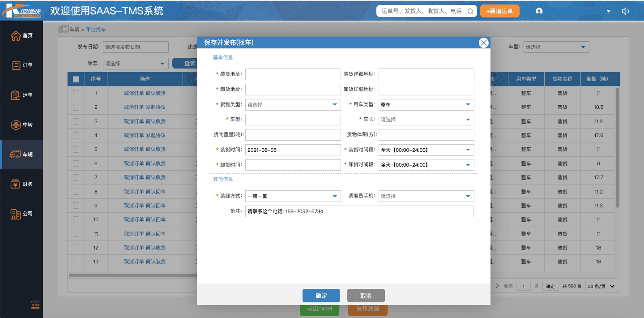This screenshot has width=644, height=318.
Task: Open the Orders (订单) sidebar icon
Action: (16, 65)
